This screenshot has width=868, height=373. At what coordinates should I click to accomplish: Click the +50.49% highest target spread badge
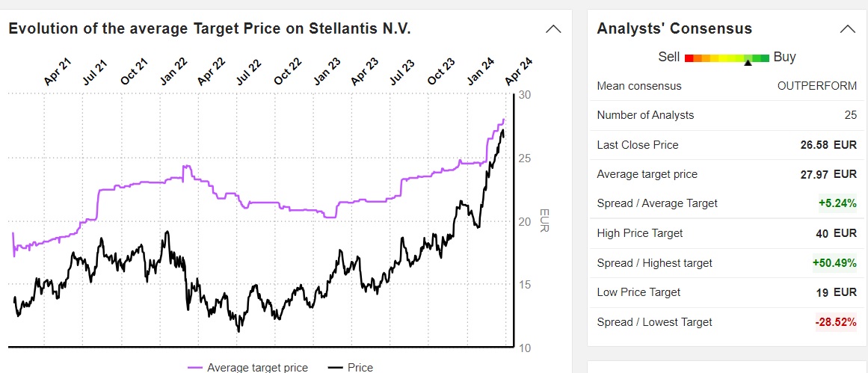[x=834, y=263]
